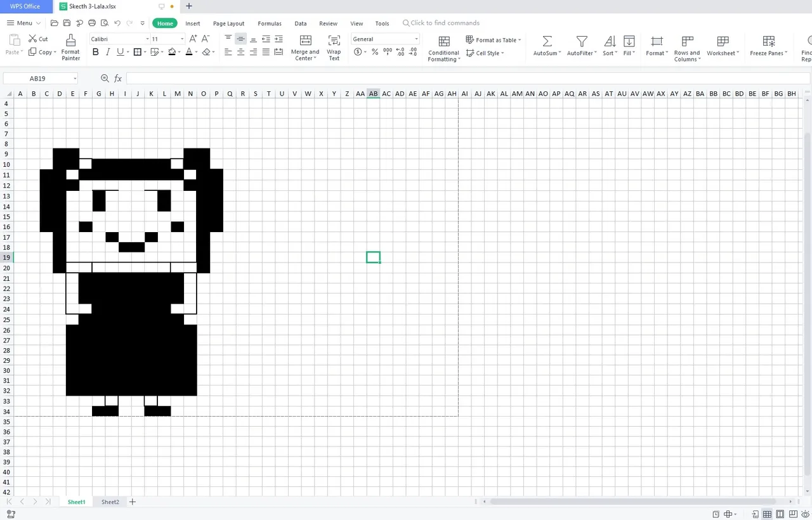812x520 pixels.
Task: Click the Open file folder icon
Action: [x=55, y=23]
